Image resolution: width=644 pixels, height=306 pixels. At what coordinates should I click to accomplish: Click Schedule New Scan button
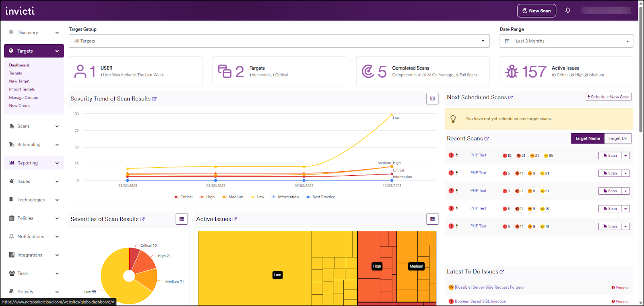coord(608,97)
